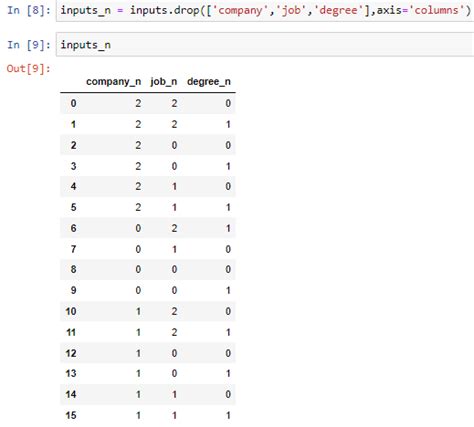Select row index 13 in the table
The height and width of the screenshot is (427, 474).
(71, 373)
